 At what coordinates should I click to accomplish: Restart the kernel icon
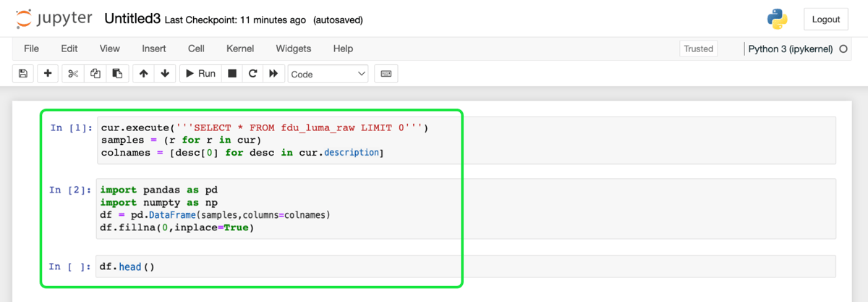[x=252, y=73]
